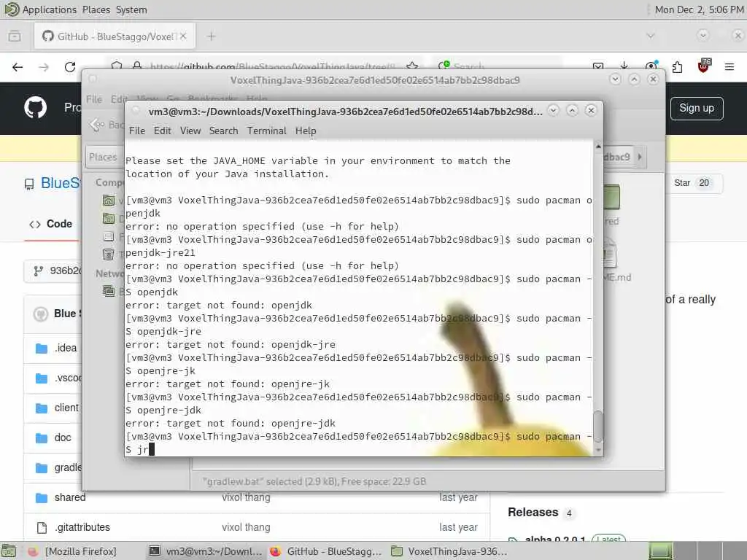
Task: Open terminal Search menu
Action: point(223,131)
